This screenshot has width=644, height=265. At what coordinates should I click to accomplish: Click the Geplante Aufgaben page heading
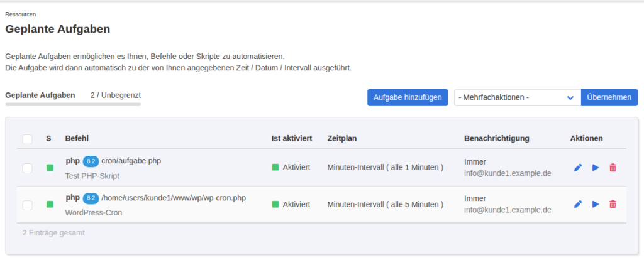point(57,29)
